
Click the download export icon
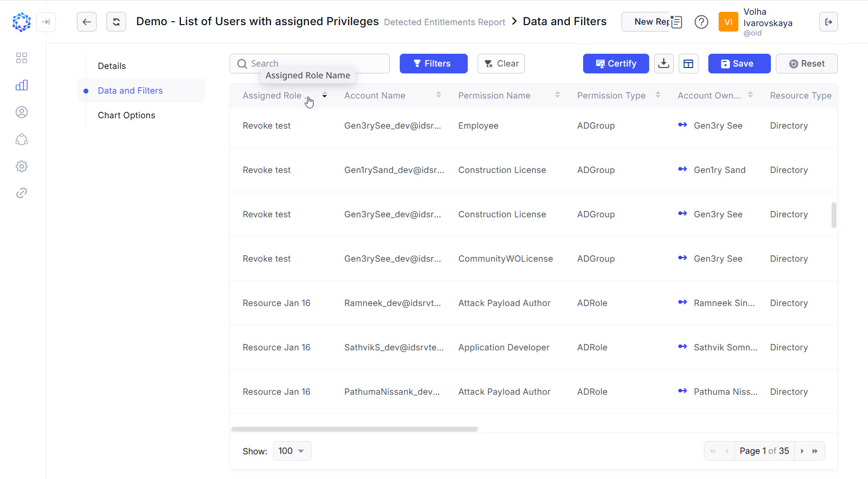point(663,64)
